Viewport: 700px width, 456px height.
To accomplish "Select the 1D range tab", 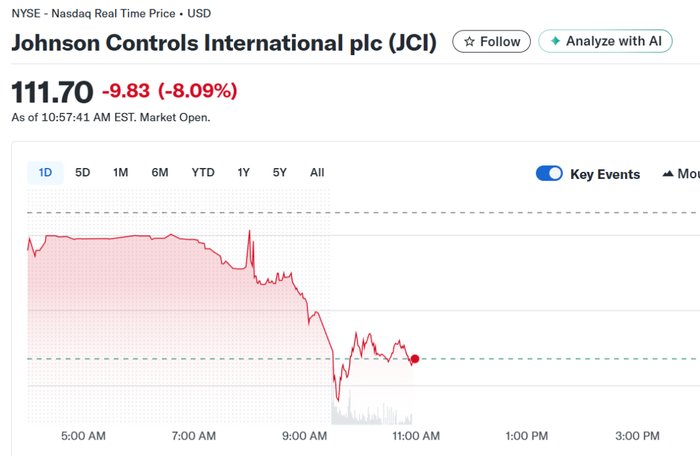I will coord(45,172).
